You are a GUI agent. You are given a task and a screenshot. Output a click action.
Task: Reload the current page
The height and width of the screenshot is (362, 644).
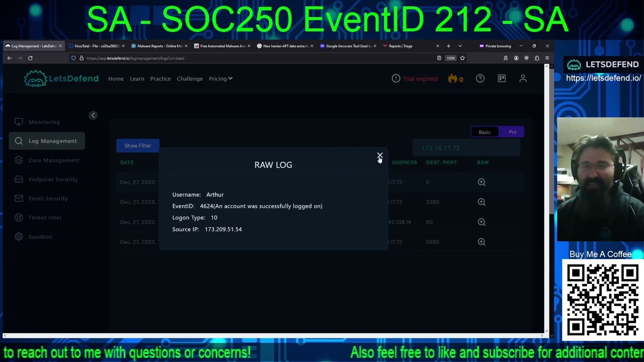30,58
